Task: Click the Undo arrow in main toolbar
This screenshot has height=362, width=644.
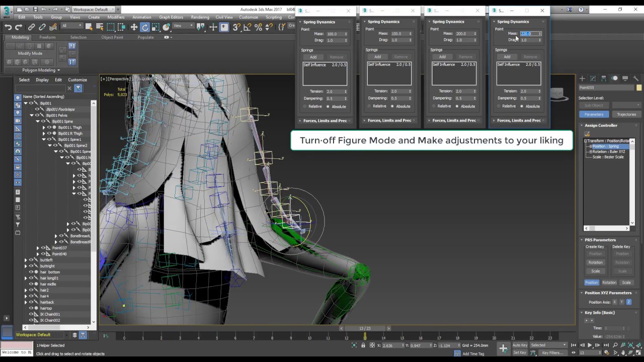Action: [x=8, y=27]
